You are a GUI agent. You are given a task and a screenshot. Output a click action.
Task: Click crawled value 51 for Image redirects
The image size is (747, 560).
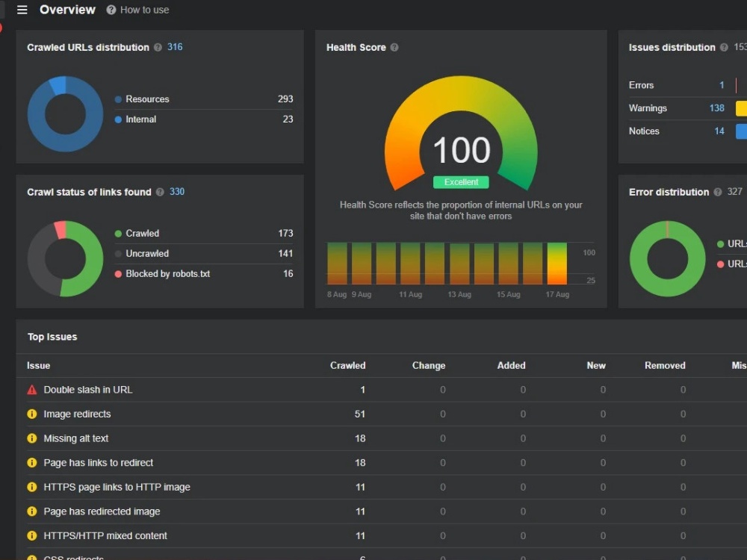tap(360, 414)
